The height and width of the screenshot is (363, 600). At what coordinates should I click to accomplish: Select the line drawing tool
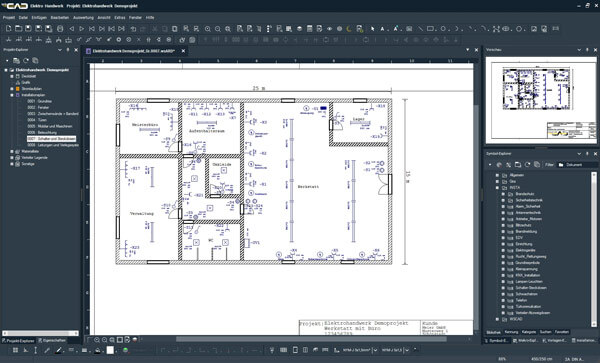tap(420, 29)
